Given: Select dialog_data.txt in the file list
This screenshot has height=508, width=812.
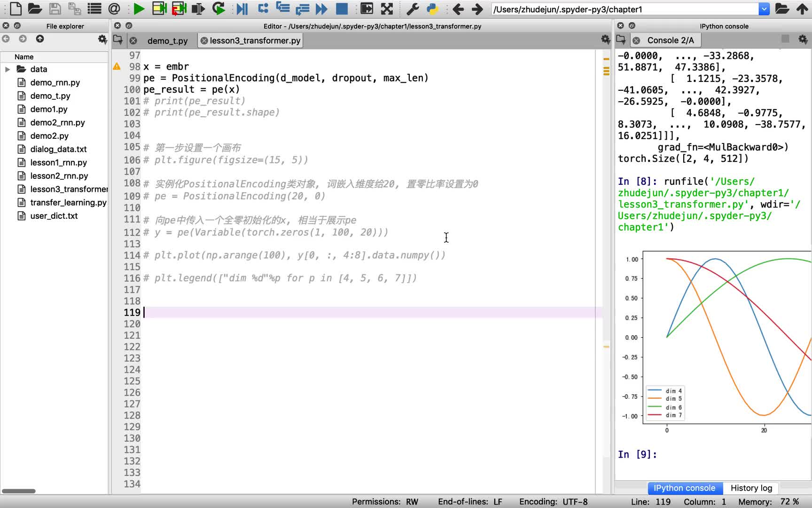Looking at the screenshot, I should (58, 149).
